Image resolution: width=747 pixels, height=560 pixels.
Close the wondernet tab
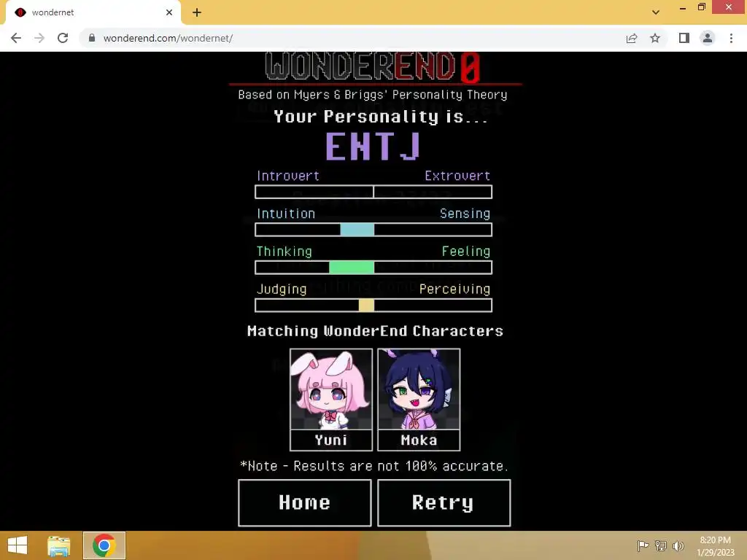click(169, 12)
